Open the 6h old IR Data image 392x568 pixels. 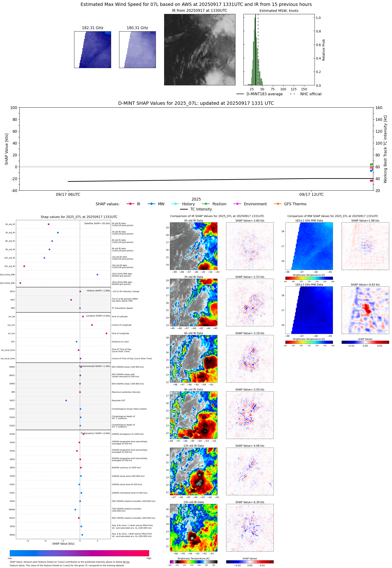point(194,359)
